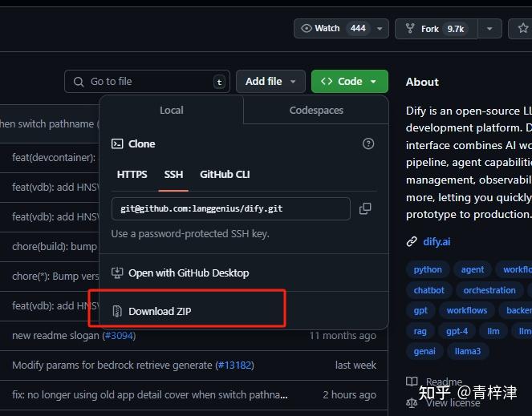532x416 pixels.
Task: Choose Download ZIP
Action: coord(160,311)
